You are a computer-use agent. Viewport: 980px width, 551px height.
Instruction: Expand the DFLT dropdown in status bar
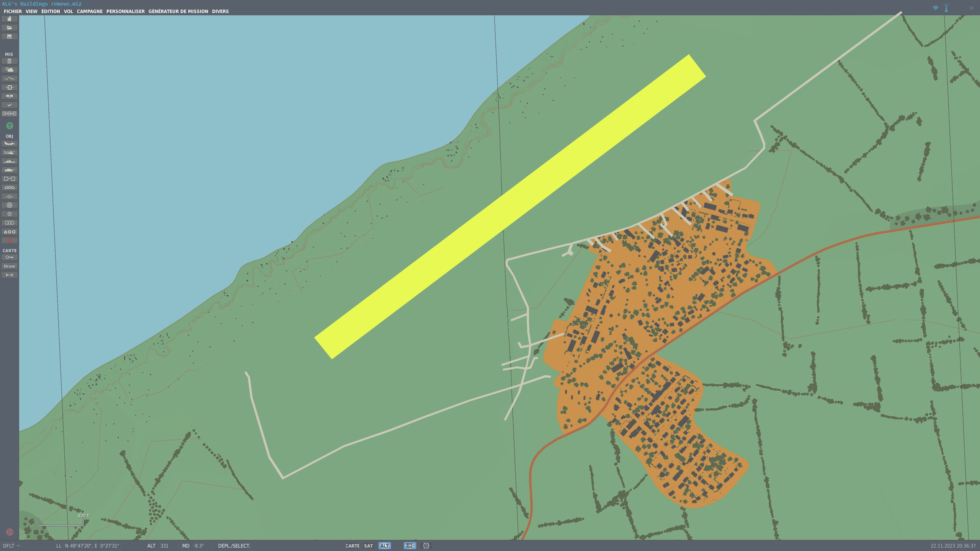click(x=11, y=546)
